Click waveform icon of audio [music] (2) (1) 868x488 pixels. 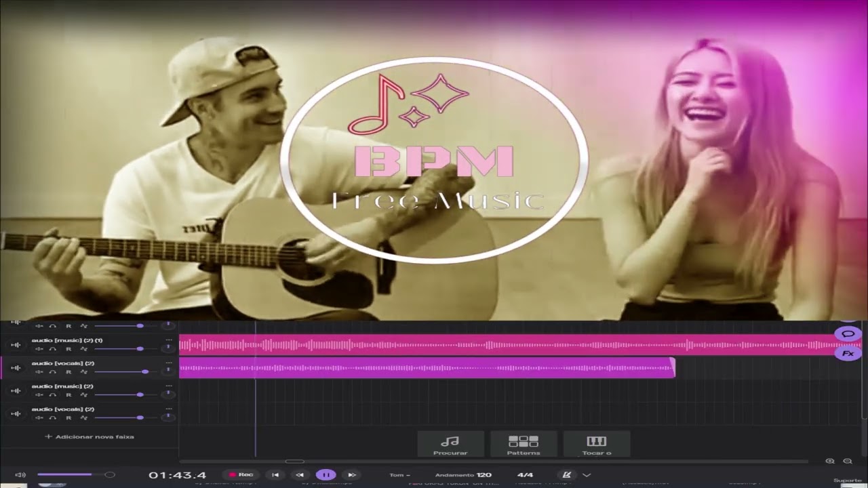16,345
